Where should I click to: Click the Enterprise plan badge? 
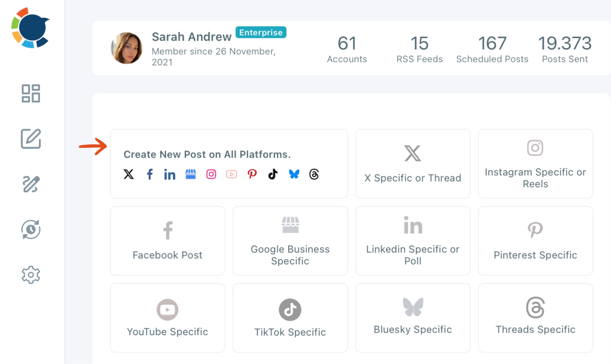(261, 32)
